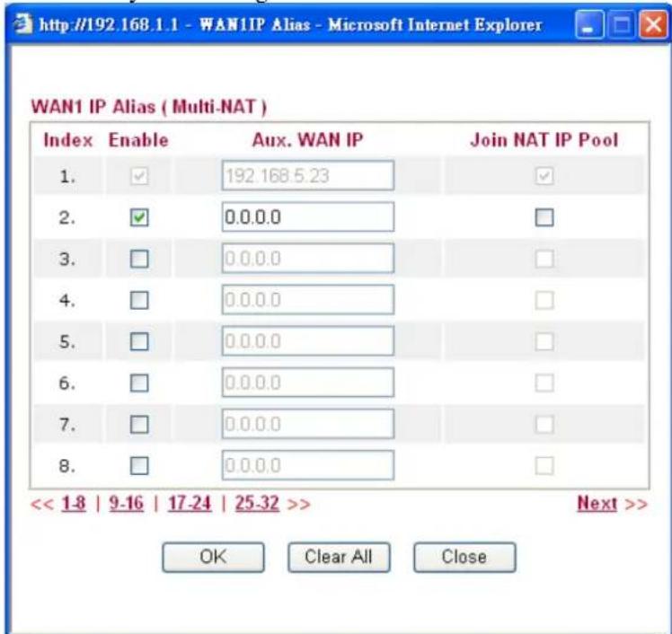
Task: Go to the 1-8 page link
Action: [74, 504]
